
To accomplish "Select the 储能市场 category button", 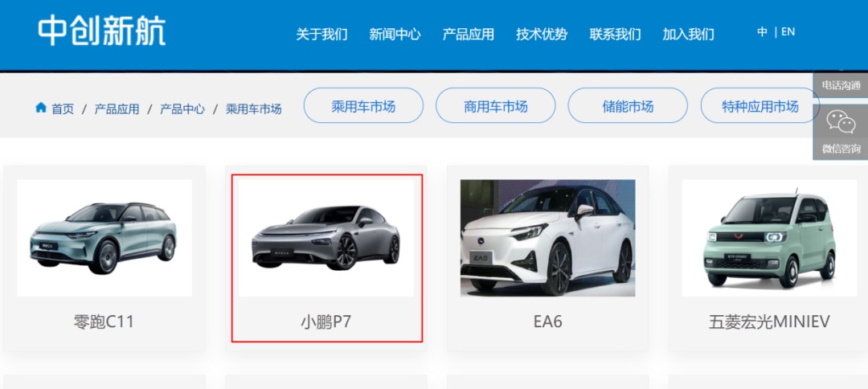I will tap(628, 105).
